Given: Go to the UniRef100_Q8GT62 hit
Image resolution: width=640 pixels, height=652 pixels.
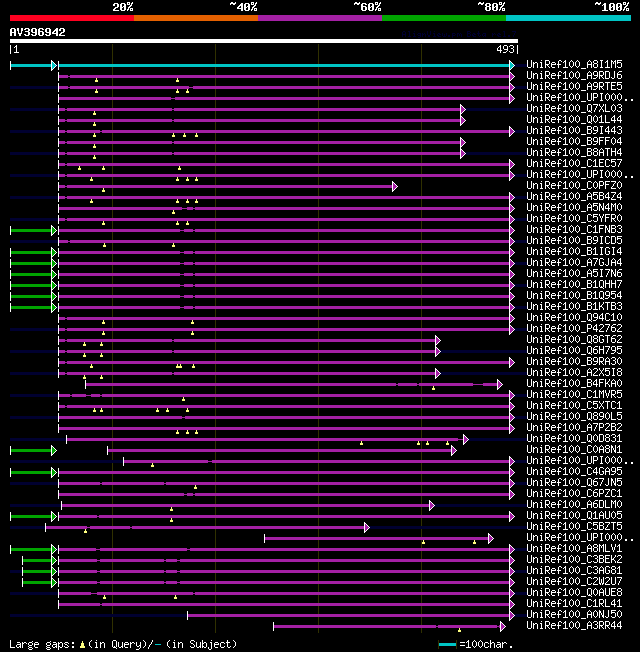Looking at the screenshot, I should pos(574,340).
